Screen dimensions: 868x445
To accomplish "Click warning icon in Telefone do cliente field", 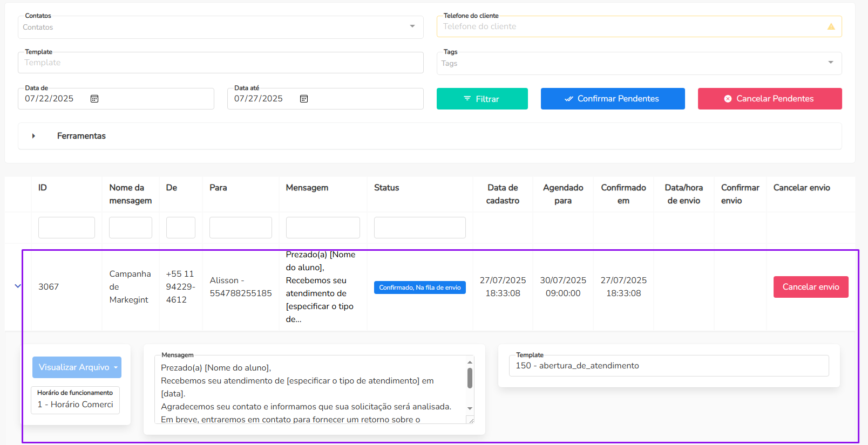I will 831,26.
